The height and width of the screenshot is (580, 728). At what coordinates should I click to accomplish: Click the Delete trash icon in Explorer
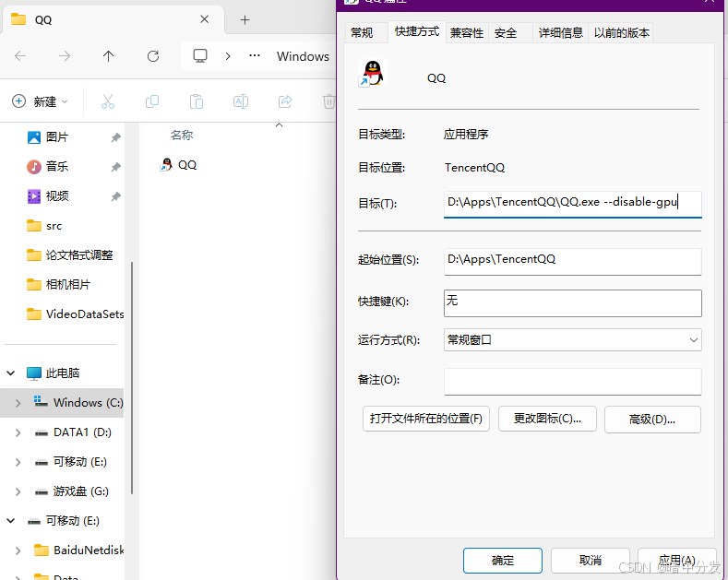point(328,101)
